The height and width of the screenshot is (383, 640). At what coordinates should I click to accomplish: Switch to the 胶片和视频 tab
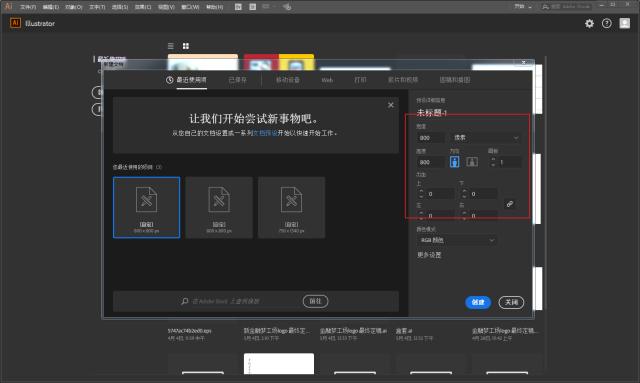pyautogui.click(x=403, y=80)
